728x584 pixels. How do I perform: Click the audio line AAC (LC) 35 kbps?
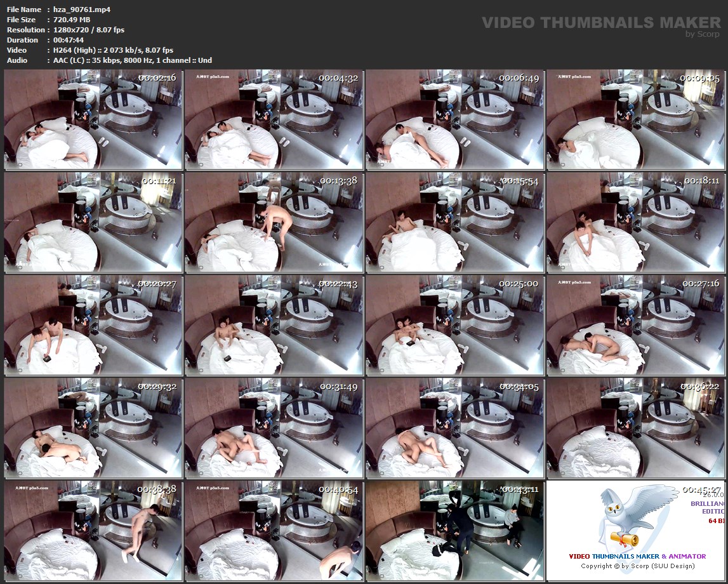point(132,60)
